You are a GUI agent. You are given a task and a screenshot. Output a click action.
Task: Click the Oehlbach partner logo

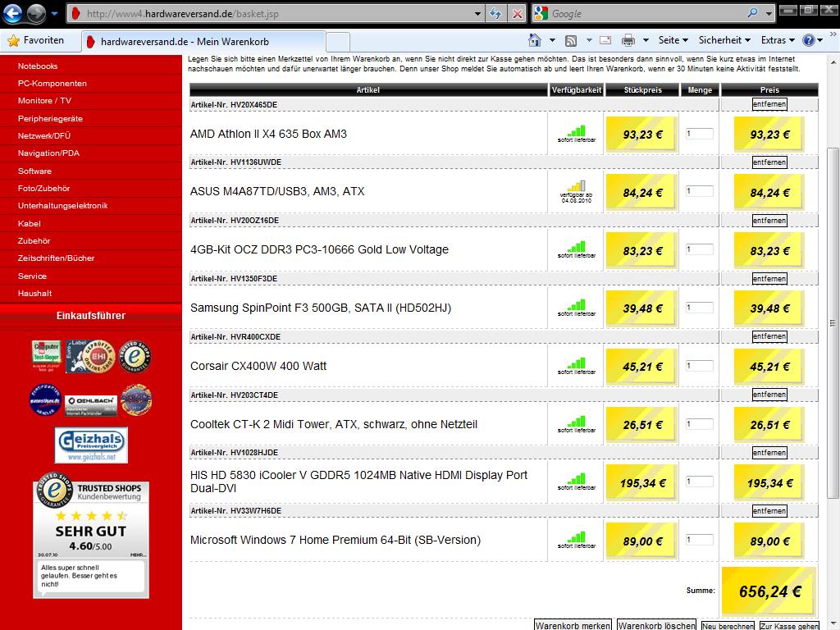click(x=90, y=405)
